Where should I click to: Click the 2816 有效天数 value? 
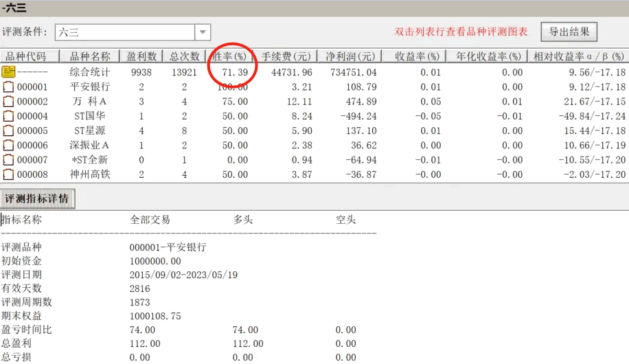[x=139, y=288]
